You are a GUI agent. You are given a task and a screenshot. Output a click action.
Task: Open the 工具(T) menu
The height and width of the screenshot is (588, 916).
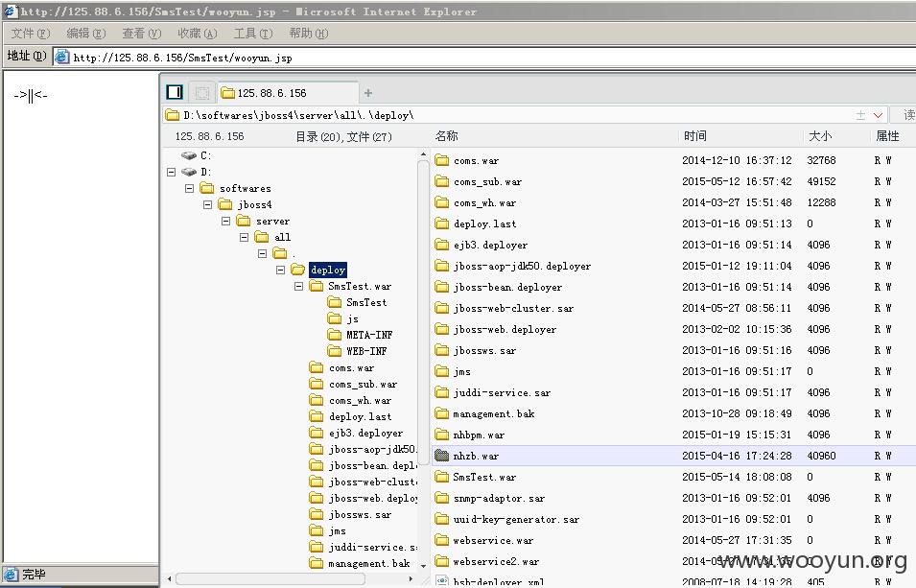point(253,34)
